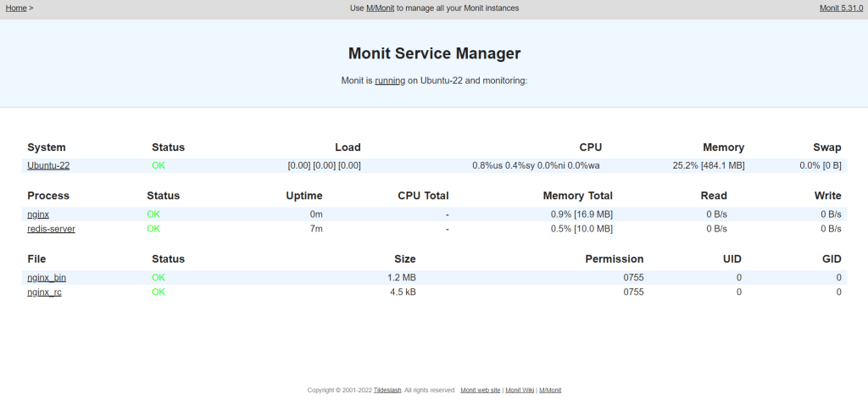Click the Monit 5.31.0 version link

[x=840, y=8]
